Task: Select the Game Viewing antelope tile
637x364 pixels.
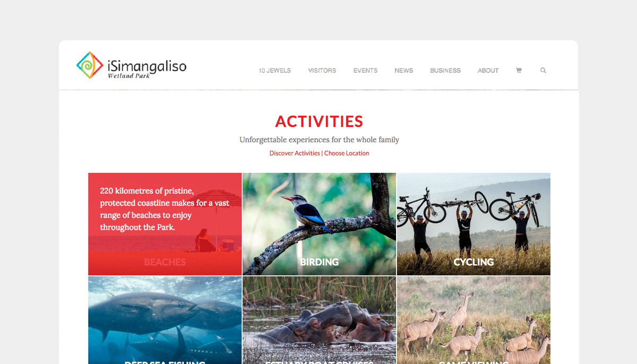Action: click(474, 320)
